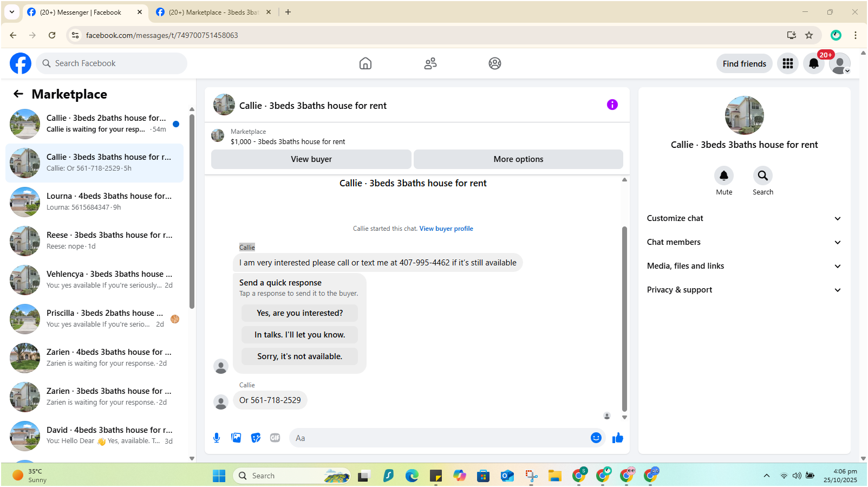The width and height of the screenshot is (868, 487).
Task: Expand Chat members section
Action: 745,242
